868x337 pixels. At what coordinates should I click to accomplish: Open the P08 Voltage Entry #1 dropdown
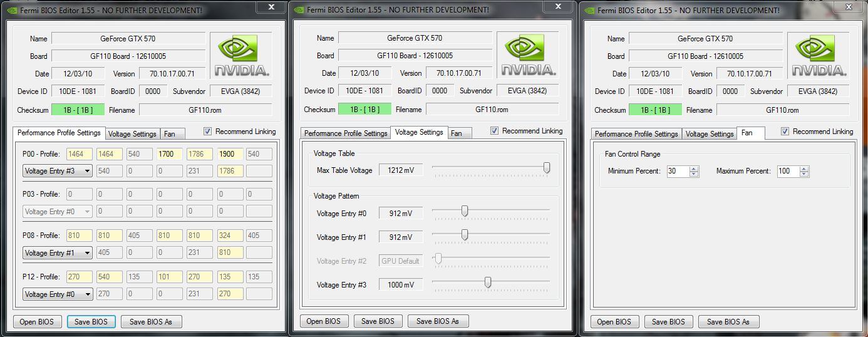58,253
